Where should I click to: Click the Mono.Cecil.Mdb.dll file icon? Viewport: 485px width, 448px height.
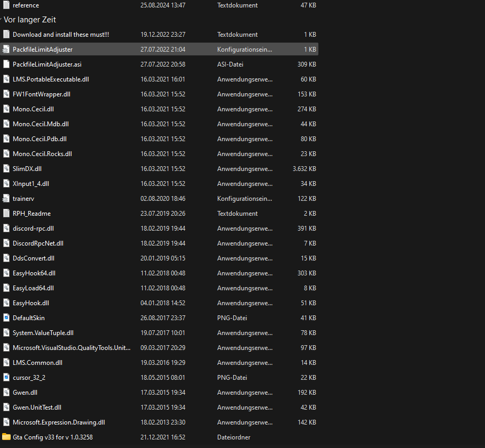[6, 124]
